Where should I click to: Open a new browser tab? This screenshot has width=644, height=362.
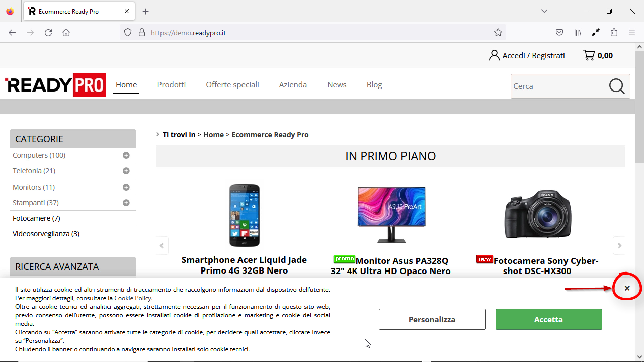[146, 11]
